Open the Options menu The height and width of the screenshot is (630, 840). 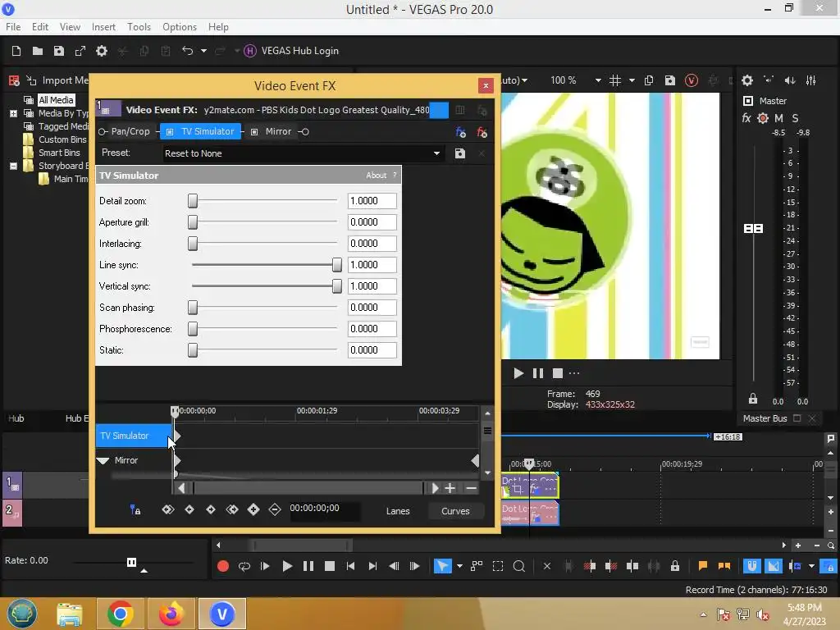pyautogui.click(x=180, y=27)
